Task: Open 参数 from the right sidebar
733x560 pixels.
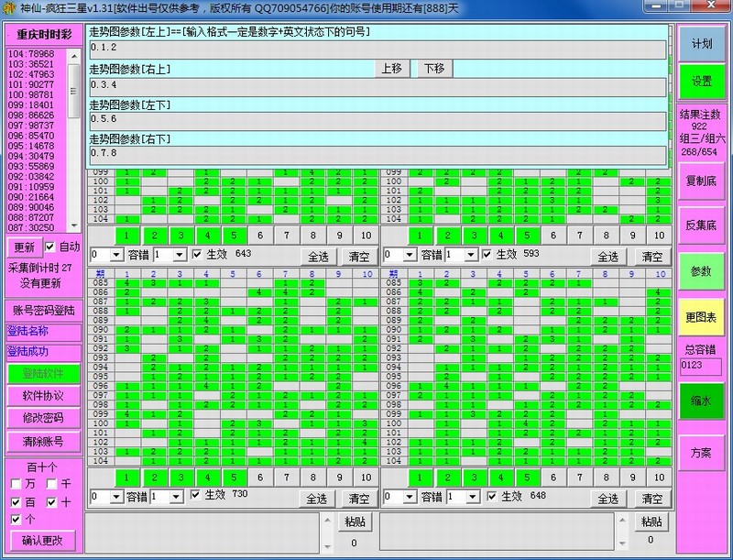Action: pyautogui.click(x=702, y=271)
